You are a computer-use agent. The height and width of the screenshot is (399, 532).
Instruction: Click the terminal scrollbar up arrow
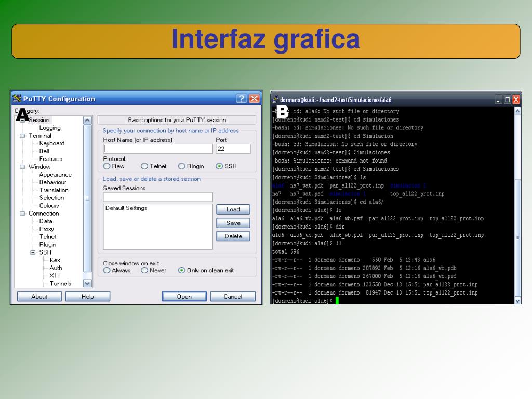(x=518, y=111)
